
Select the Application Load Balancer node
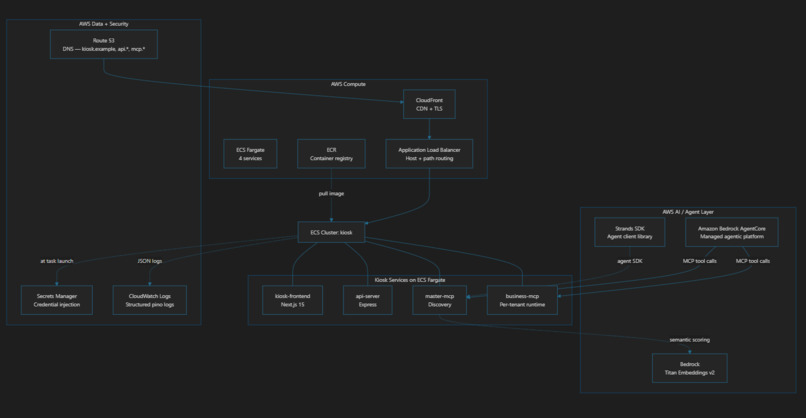click(429, 154)
